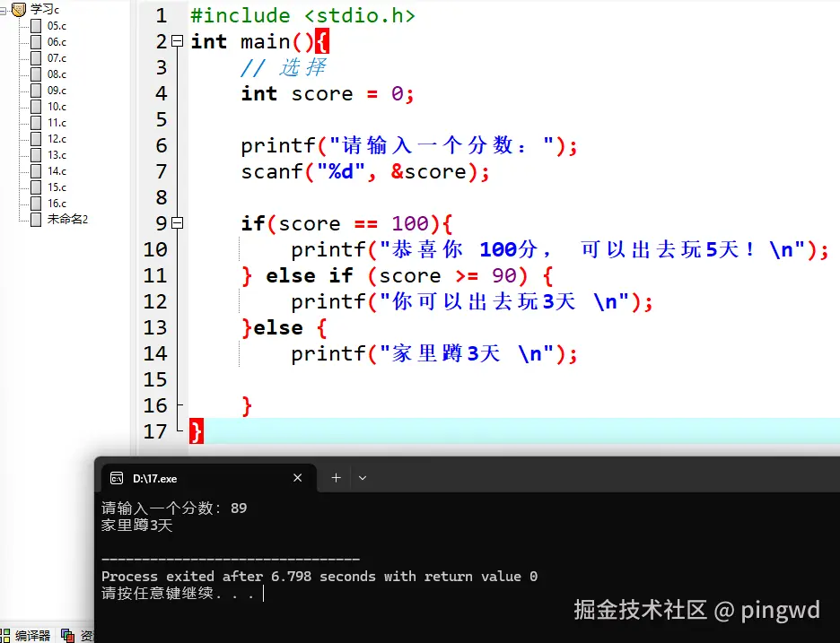Collapse the if block fold at line 9
This screenshot has height=643, width=840.
point(178,222)
